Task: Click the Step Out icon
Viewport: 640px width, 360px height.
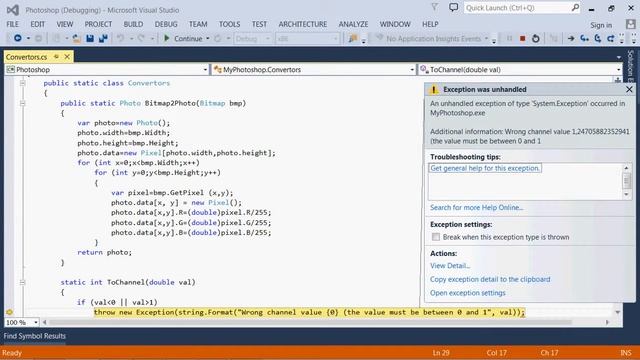Action: tap(611, 38)
